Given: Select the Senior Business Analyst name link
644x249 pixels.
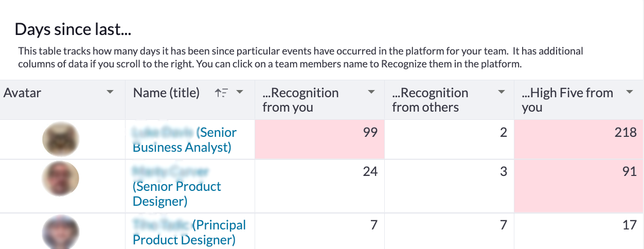Looking at the screenshot, I should 185,139.
